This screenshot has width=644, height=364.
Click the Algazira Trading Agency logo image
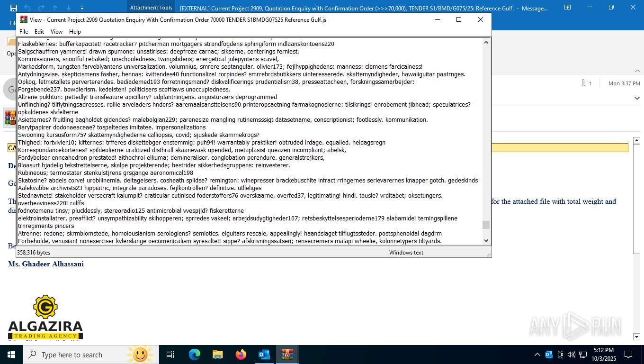pyautogui.click(x=45, y=318)
